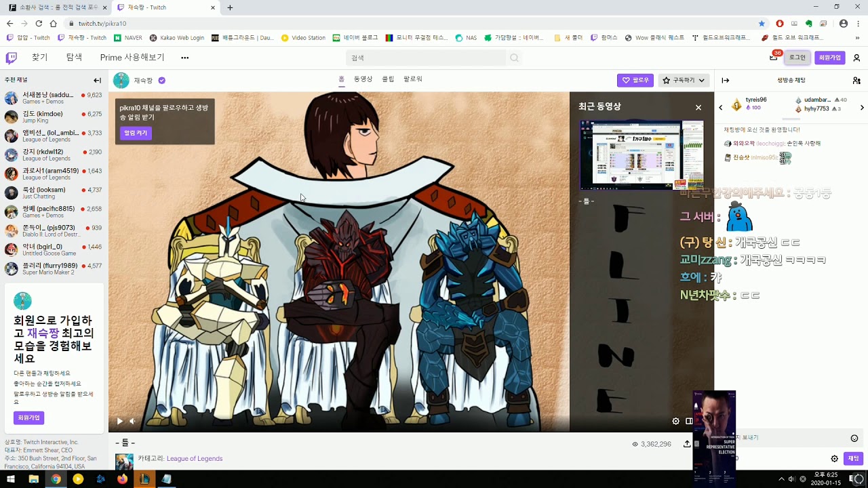The height and width of the screenshot is (488, 868).
Task: Open the Video Station bookmark
Action: click(304, 38)
